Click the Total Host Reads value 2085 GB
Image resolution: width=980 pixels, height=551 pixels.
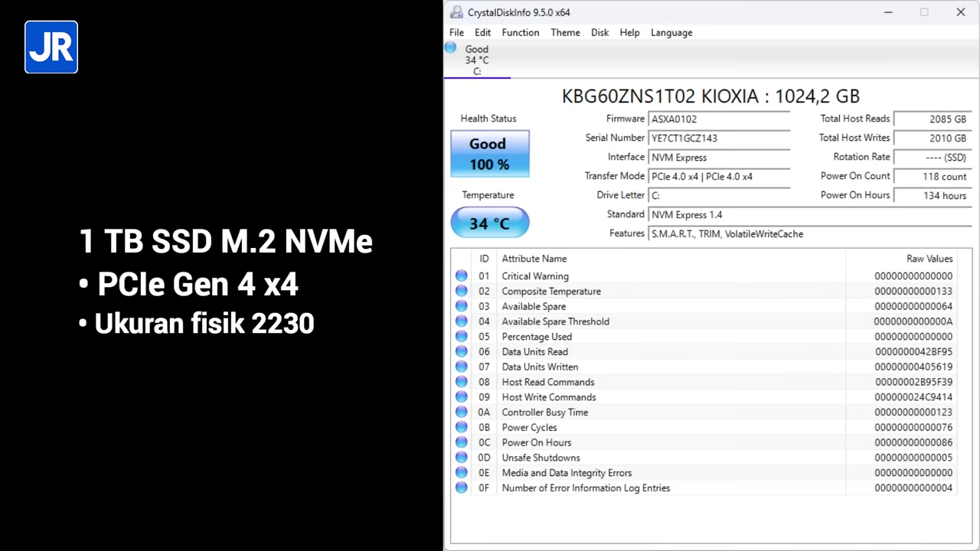point(933,119)
